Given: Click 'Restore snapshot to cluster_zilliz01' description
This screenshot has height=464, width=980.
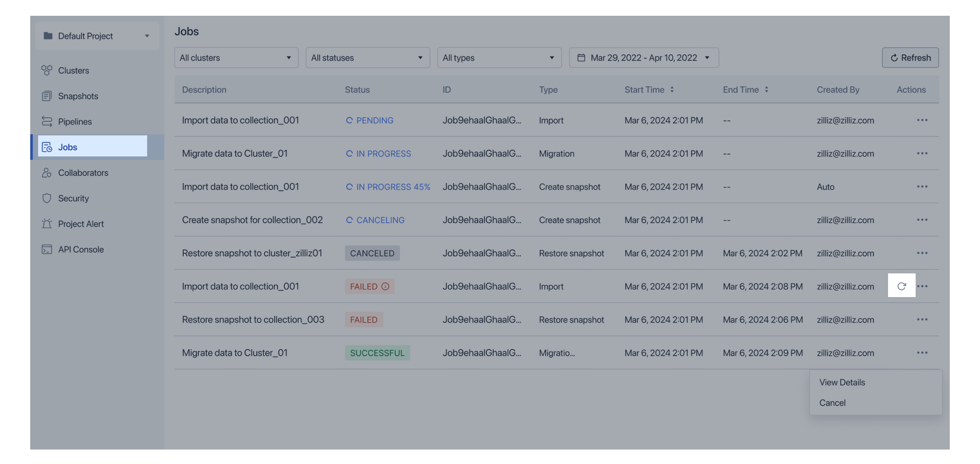Looking at the screenshot, I should (x=252, y=253).
